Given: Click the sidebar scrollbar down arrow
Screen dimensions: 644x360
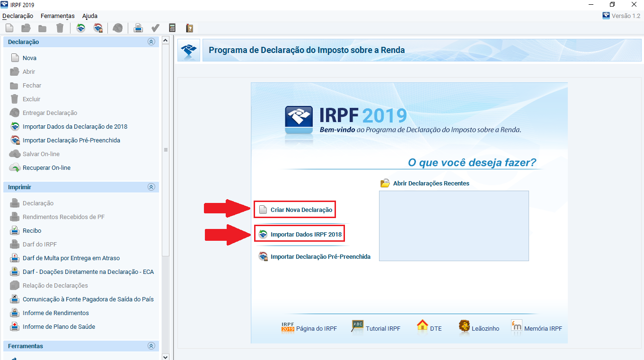Looking at the screenshot, I should click(165, 356).
